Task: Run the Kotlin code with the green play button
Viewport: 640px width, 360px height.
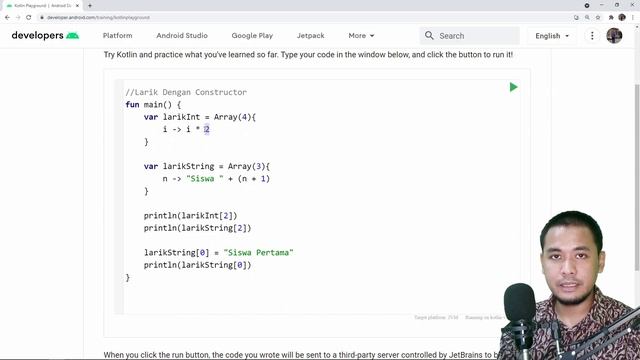Action: (x=513, y=87)
